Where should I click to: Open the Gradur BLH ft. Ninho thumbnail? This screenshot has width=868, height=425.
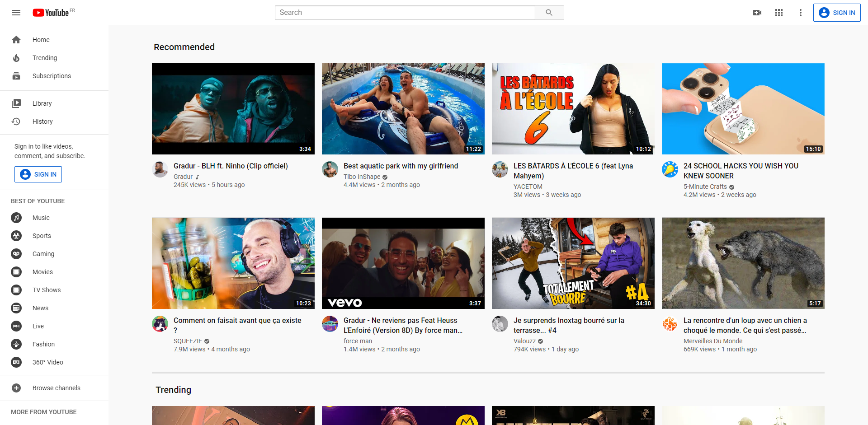click(233, 109)
